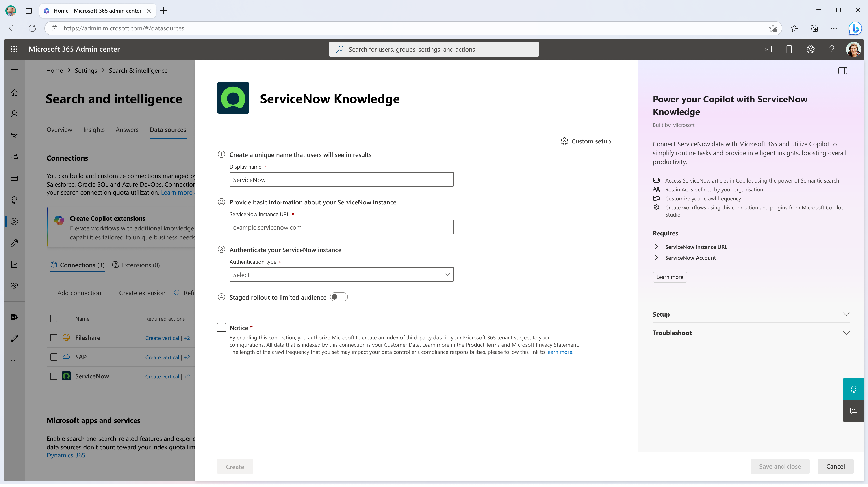Open the Authentication type dropdown

342,274
